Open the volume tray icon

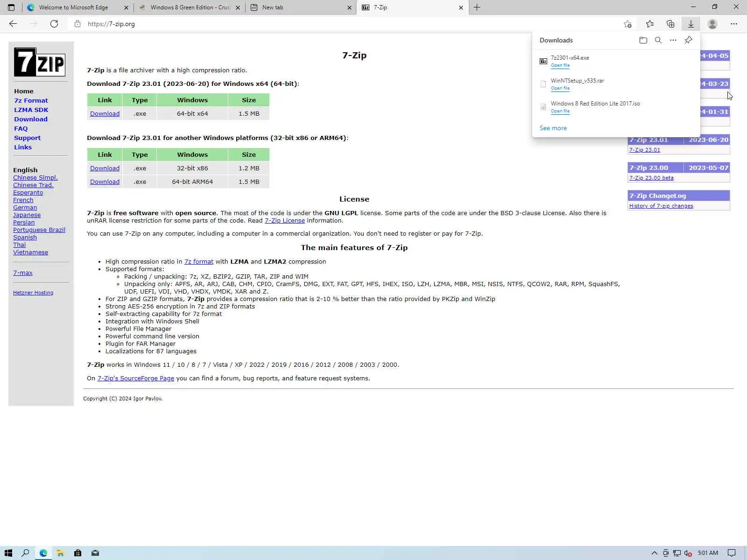click(688, 553)
